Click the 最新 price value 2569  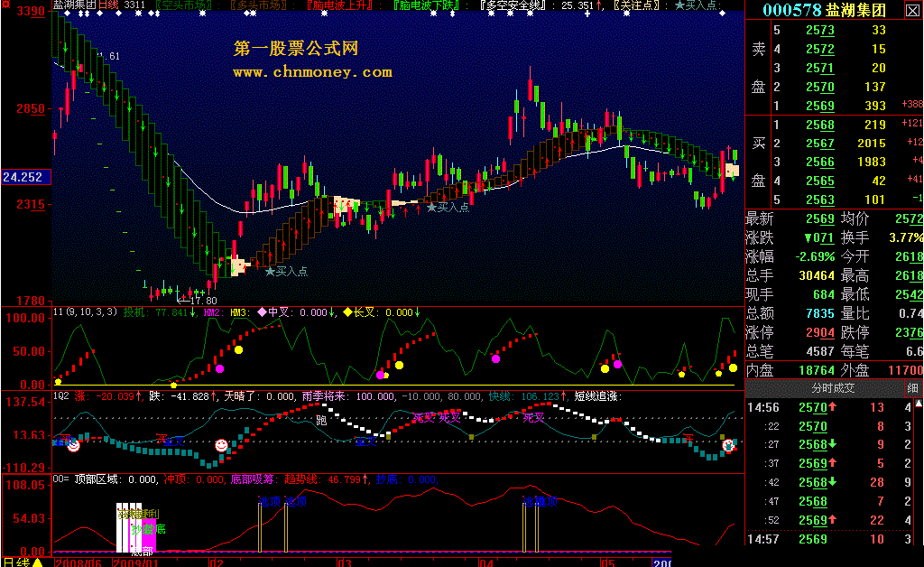(819, 219)
